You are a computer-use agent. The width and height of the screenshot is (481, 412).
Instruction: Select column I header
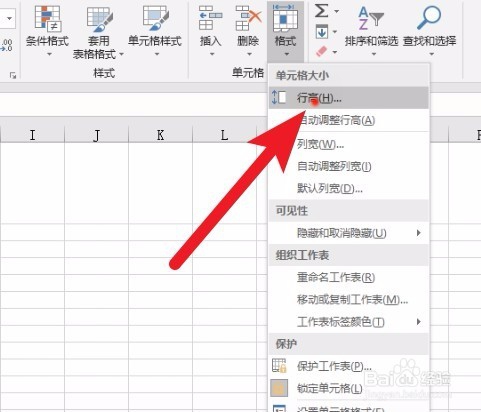pyautogui.click(x=32, y=135)
